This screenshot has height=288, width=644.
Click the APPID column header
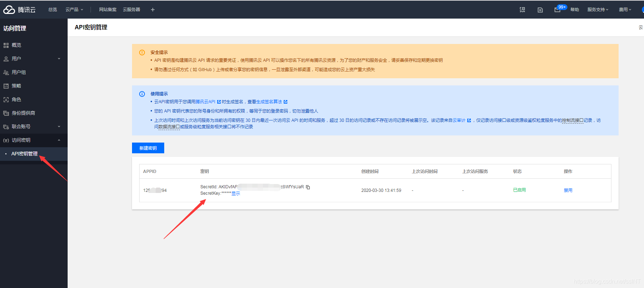coord(150,172)
